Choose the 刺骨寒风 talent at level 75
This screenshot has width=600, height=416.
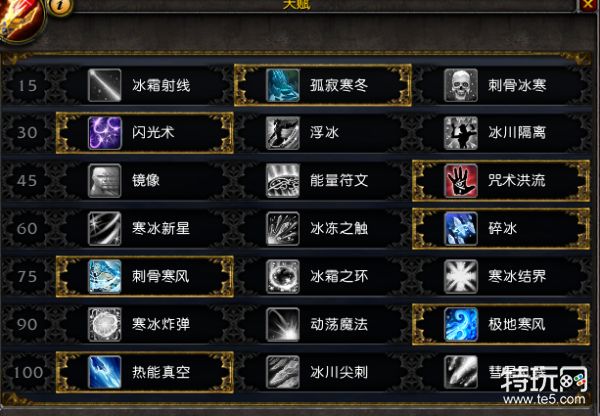click(145, 276)
